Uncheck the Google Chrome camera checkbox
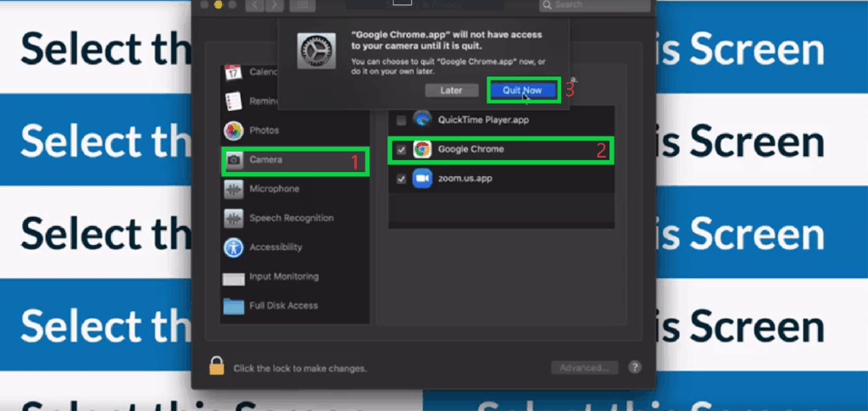 (x=401, y=150)
